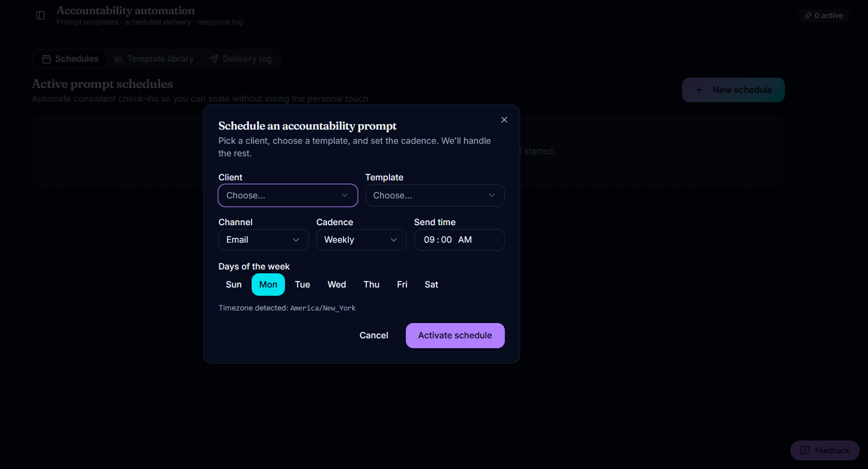The height and width of the screenshot is (469, 868).
Task: Switch to the Schedules tab
Action: pos(71,59)
